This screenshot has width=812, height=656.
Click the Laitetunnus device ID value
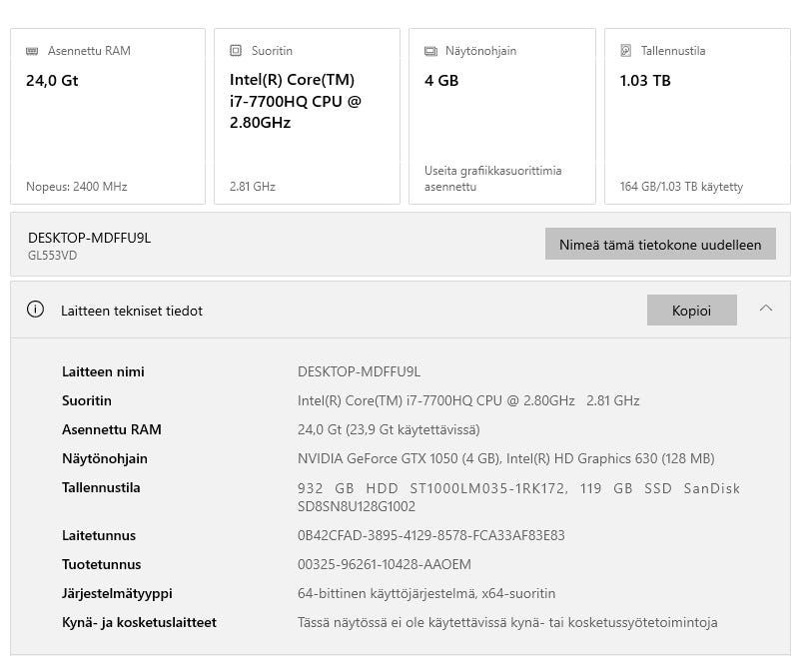point(430,535)
